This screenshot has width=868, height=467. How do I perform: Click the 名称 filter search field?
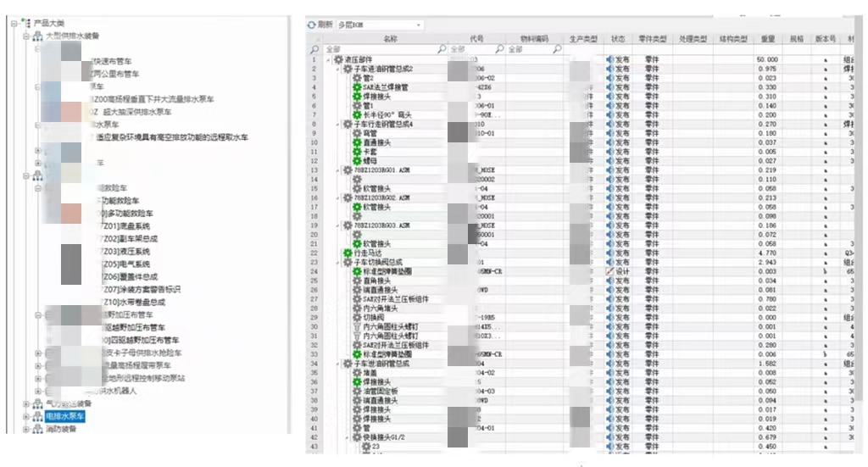coord(381,49)
